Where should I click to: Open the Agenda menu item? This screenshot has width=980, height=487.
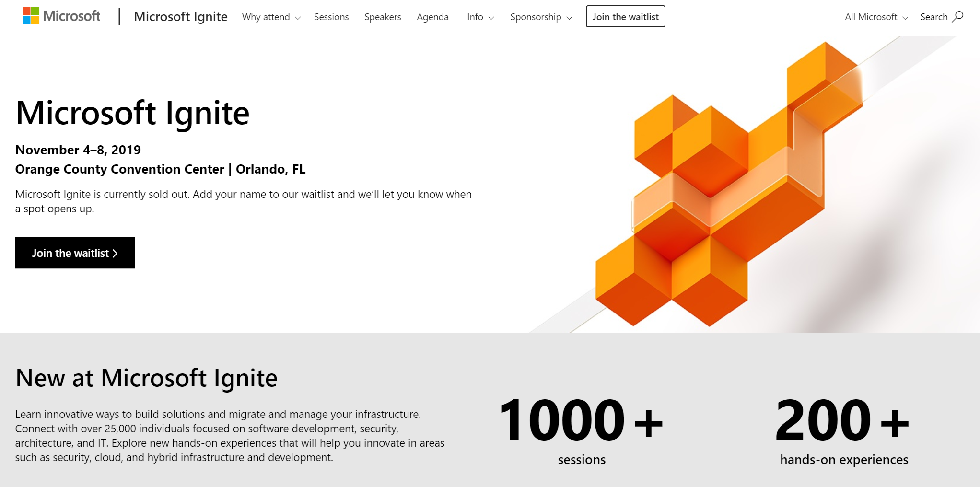click(432, 17)
